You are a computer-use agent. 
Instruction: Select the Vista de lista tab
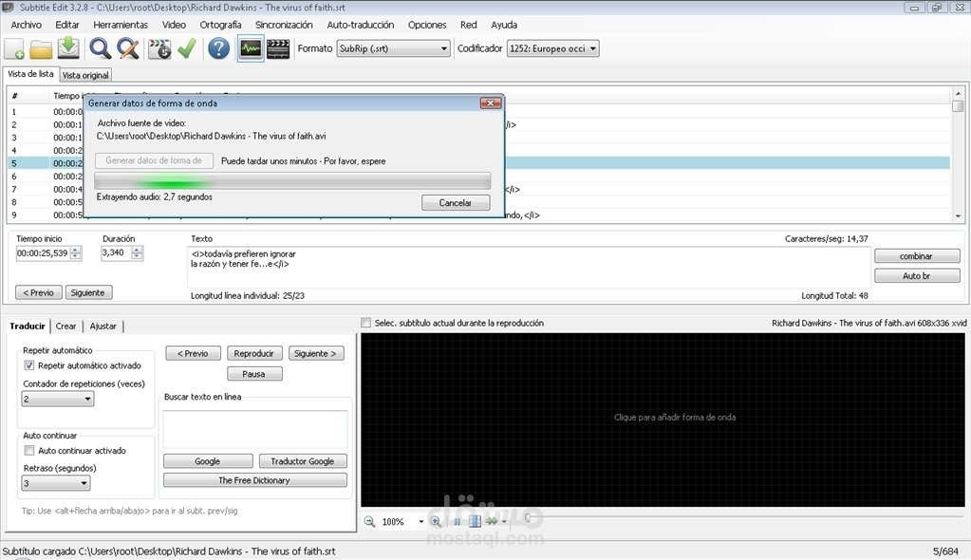(30, 74)
